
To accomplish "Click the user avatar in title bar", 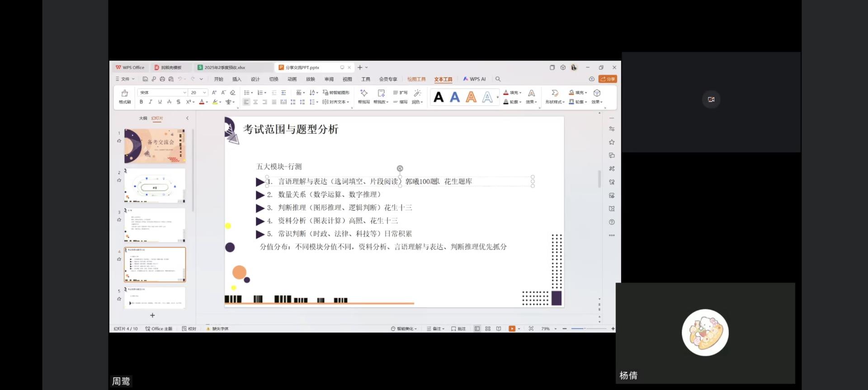I will [574, 67].
